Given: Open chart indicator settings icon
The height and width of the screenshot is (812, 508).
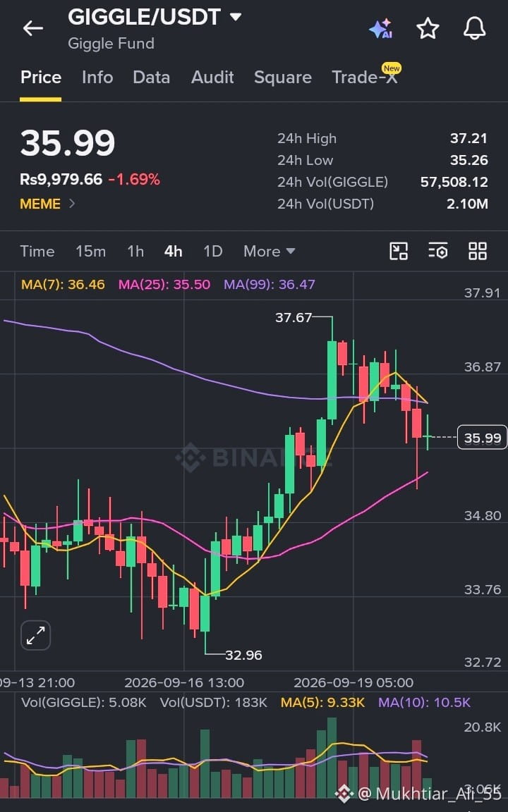Looking at the screenshot, I should [438, 251].
